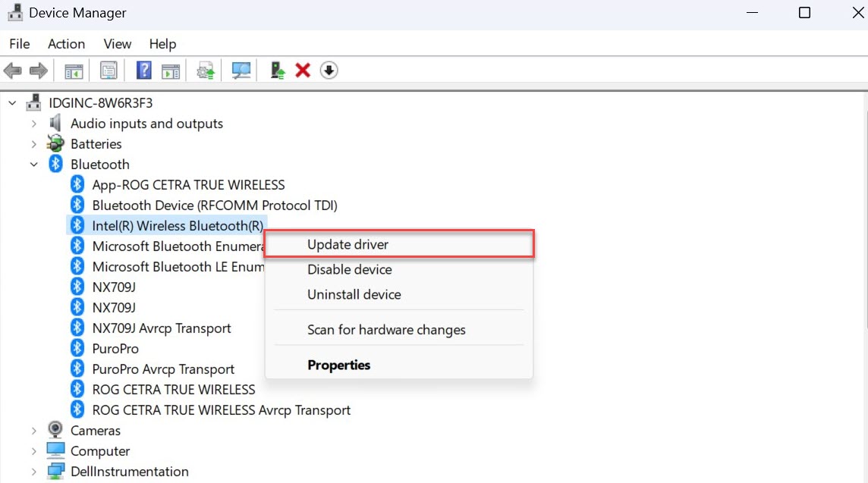Select the DellInstrumentation category row
The width and height of the screenshot is (868, 483).
tap(130, 472)
